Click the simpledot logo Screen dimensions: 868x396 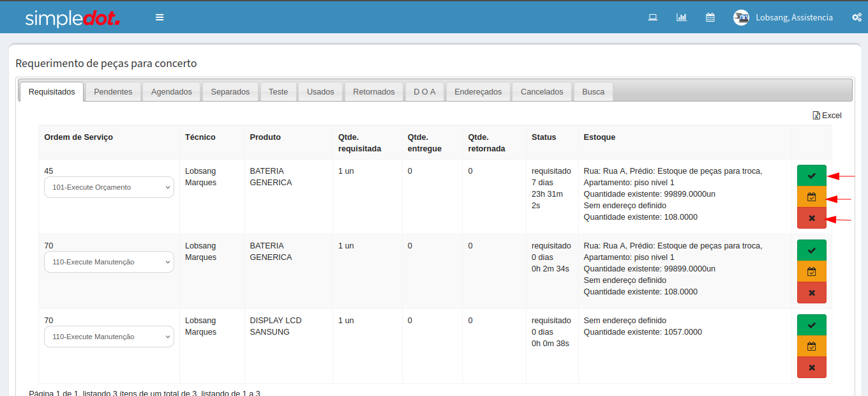(x=72, y=18)
